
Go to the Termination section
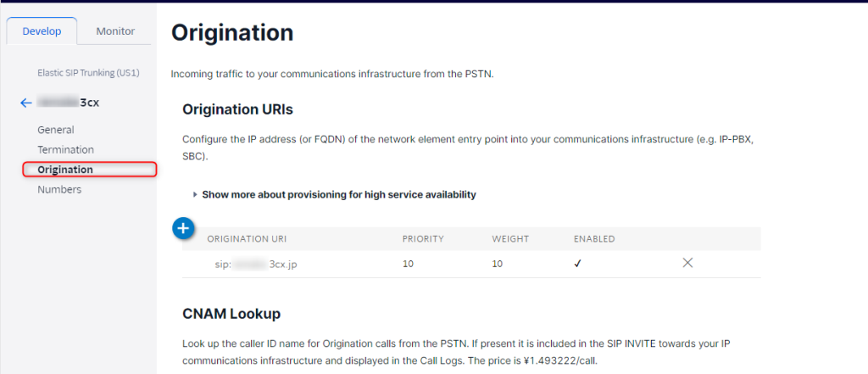click(65, 149)
